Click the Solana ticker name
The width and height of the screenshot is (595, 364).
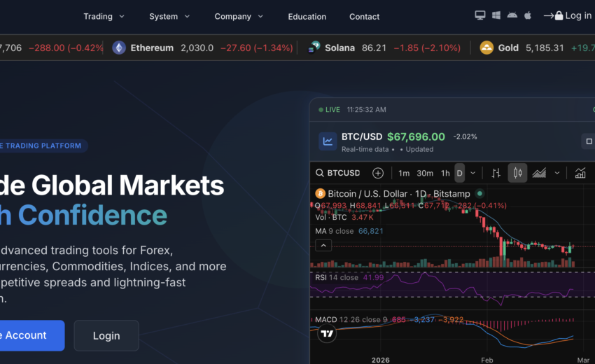click(339, 48)
